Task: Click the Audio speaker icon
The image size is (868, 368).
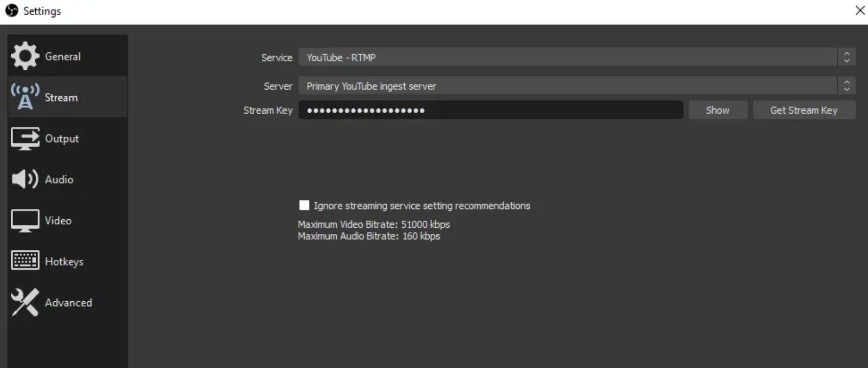Action: (25, 179)
